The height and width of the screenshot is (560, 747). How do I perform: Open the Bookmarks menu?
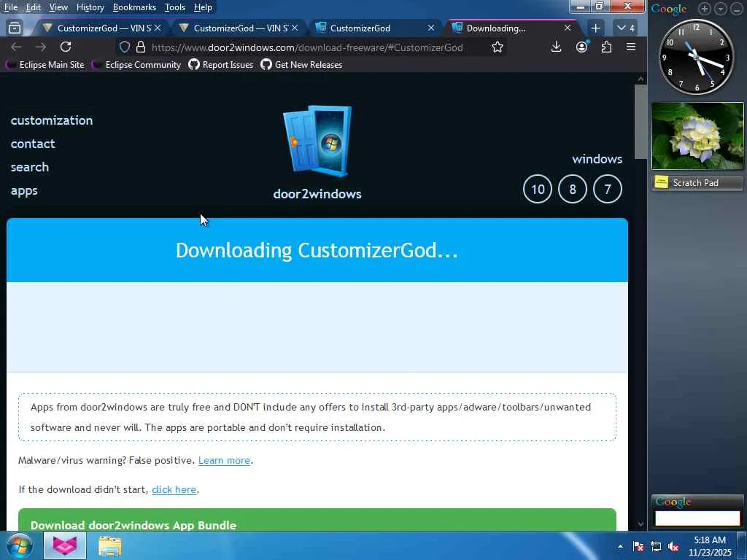coord(134,7)
